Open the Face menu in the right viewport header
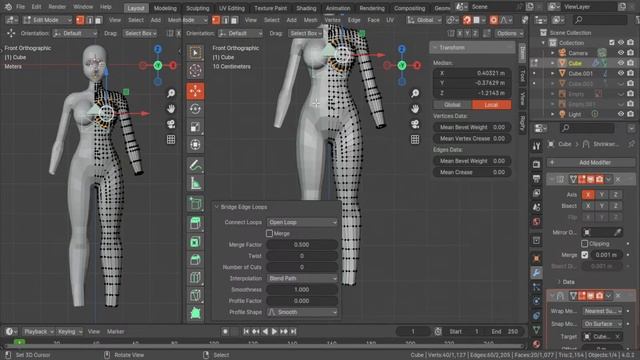 (373, 20)
